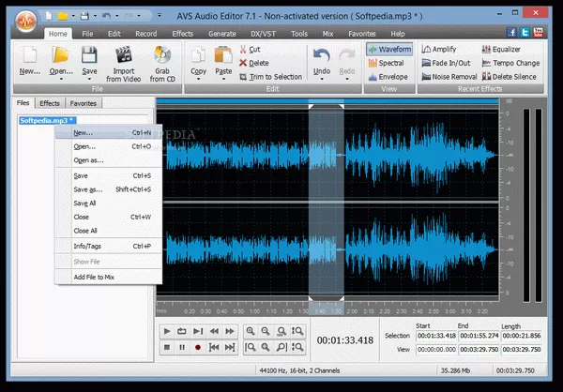The height and width of the screenshot is (392, 563).
Task: Jump to the start of the track
Action: pos(214,347)
